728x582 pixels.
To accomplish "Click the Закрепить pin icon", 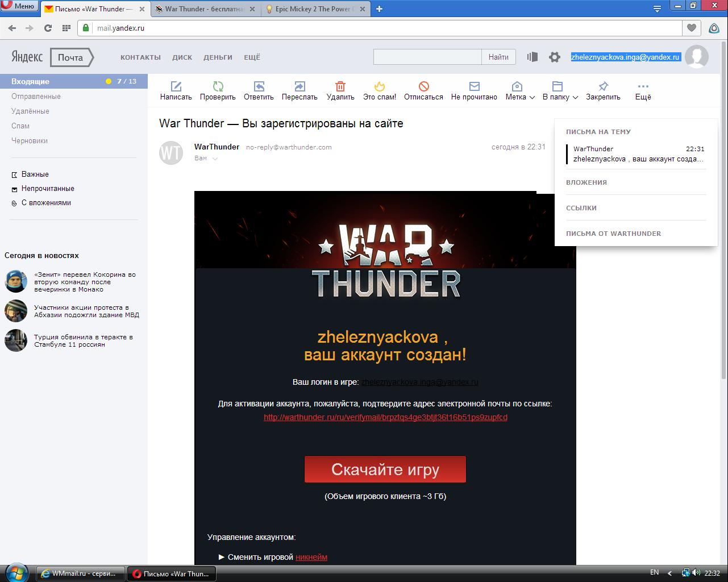I will tap(603, 86).
